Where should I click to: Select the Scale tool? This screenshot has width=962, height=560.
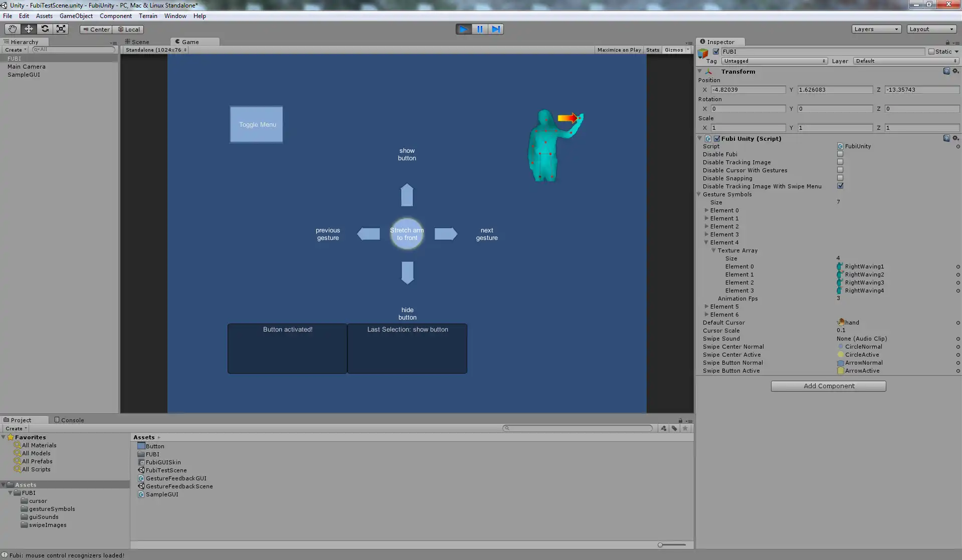pyautogui.click(x=61, y=29)
